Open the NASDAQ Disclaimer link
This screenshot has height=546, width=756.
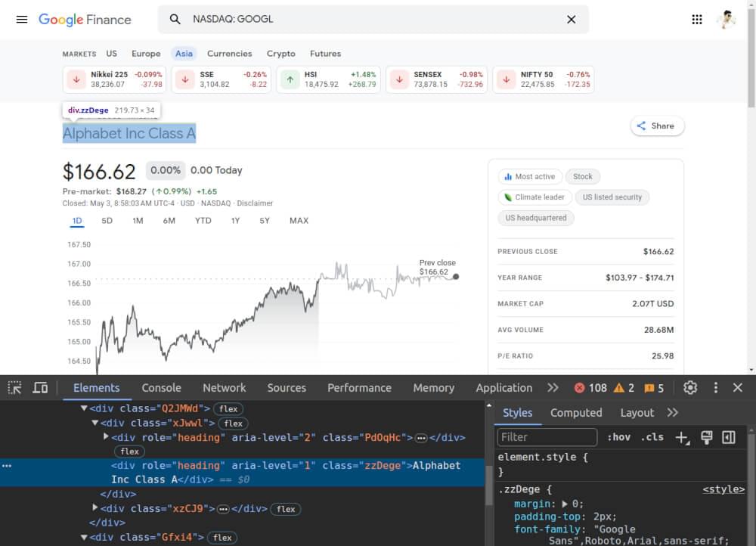(255, 203)
